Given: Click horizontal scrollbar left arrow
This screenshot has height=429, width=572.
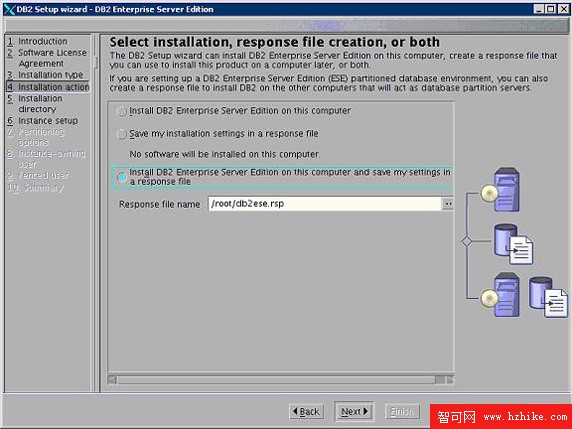Looking at the screenshot, I should pos(113,380).
